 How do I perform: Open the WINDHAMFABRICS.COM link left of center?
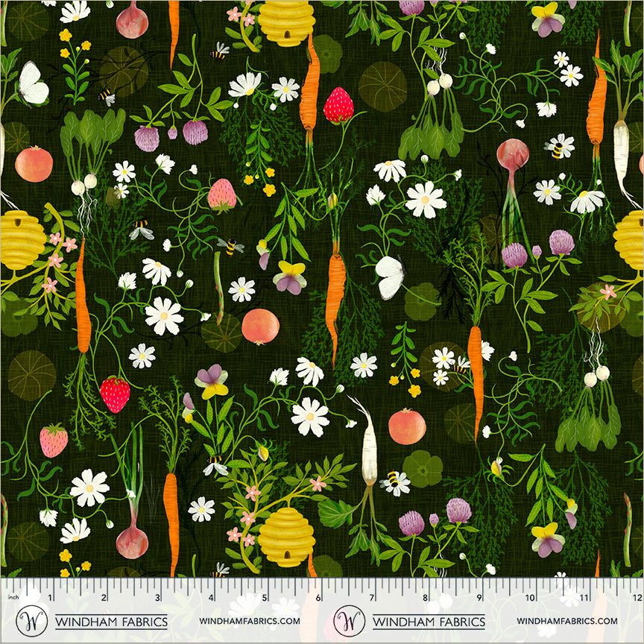250,620
